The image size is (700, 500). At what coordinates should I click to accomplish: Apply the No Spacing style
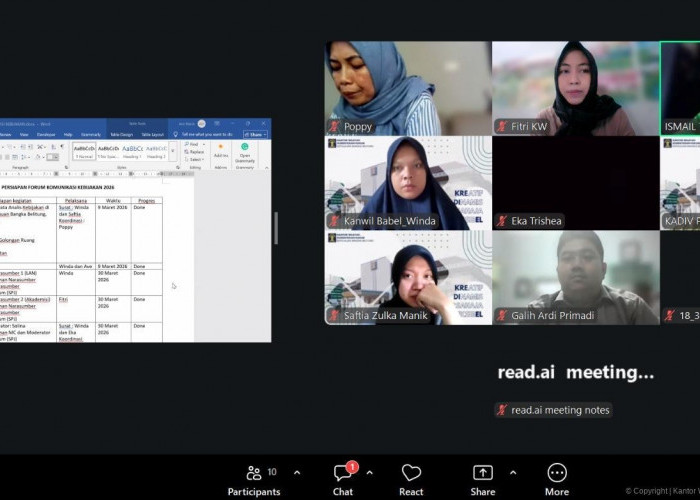108,152
